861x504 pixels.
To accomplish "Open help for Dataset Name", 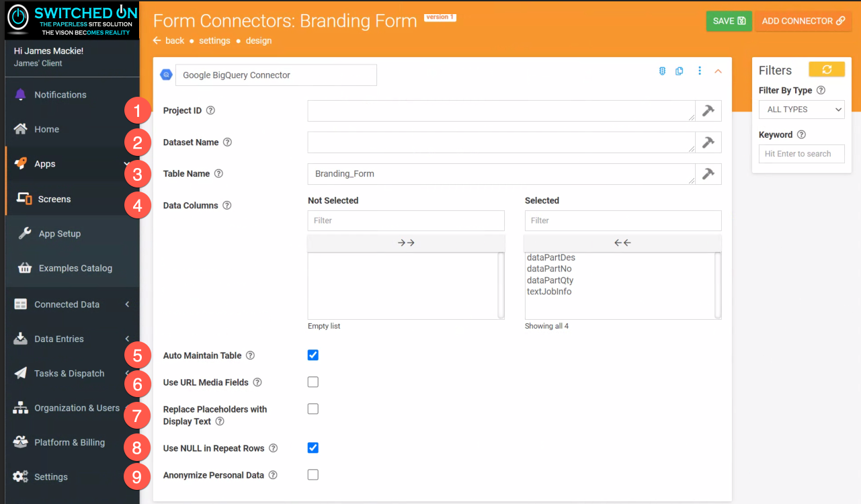I will point(227,142).
